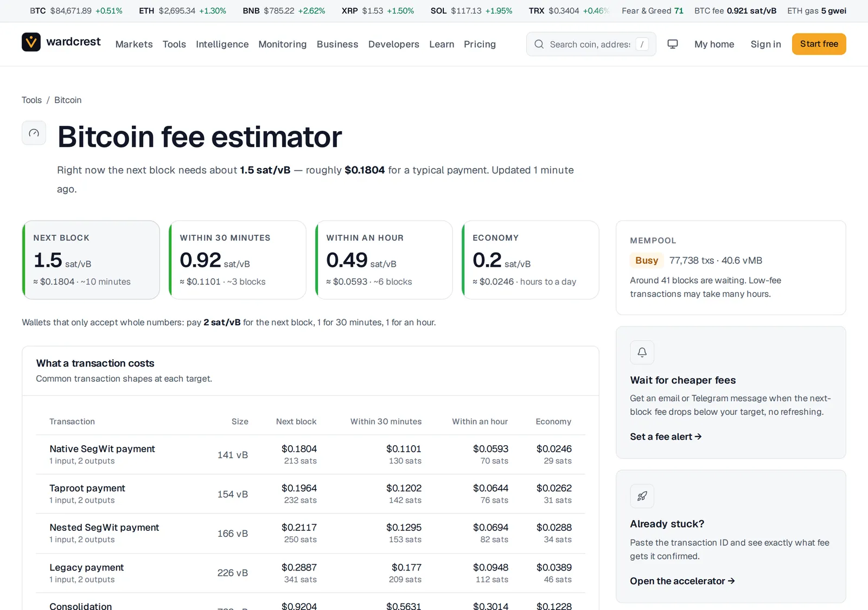Click Open the accelerator link
Viewport: 868px width, 610px height.
682,581
